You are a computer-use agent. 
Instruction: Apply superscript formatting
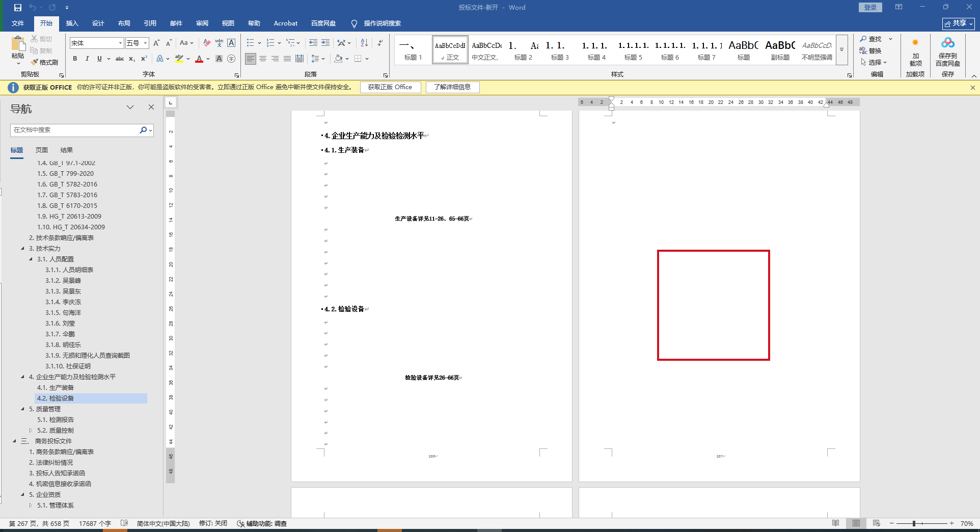144,59
